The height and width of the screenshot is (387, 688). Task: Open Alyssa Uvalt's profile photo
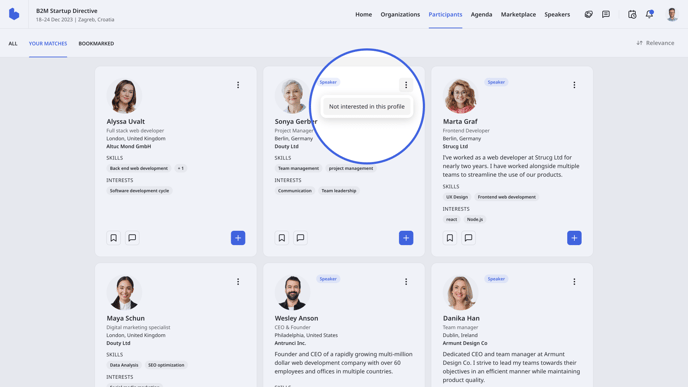pyautogui.click(x=124, y=96)
